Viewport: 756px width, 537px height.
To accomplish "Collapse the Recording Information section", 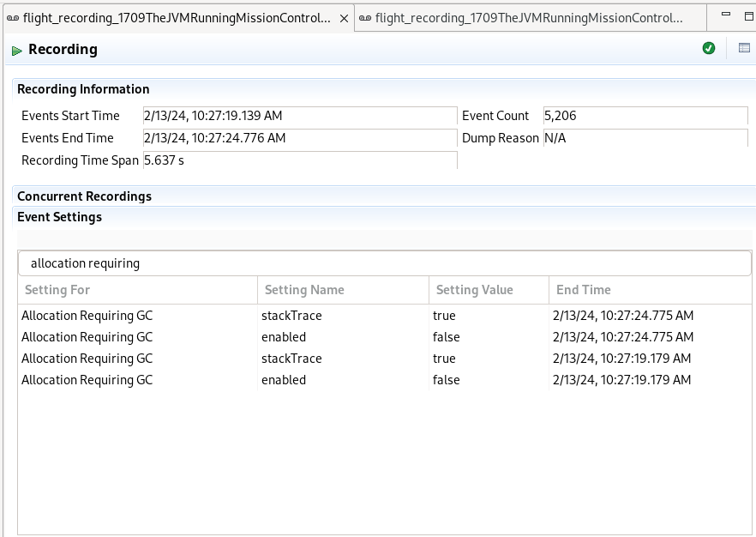I will point(83,89).
